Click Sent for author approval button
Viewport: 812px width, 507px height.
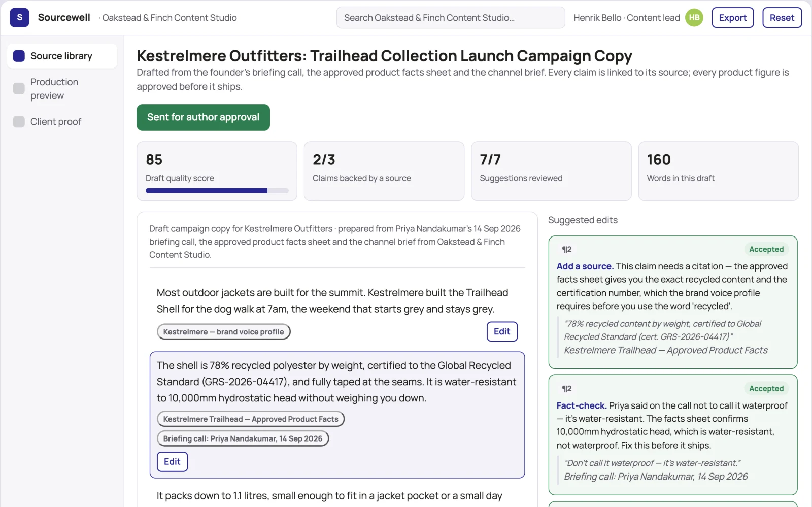click(x=203, y=117)
